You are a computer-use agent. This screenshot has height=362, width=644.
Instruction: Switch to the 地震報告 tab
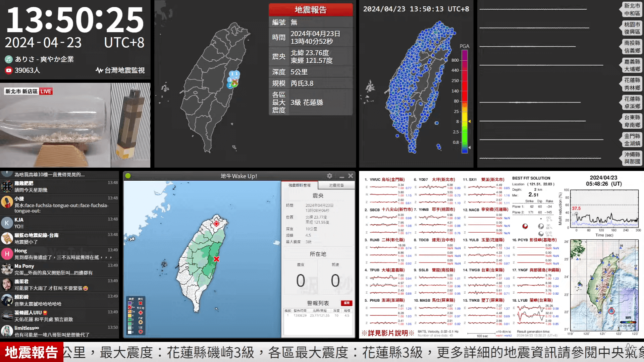pyautogui.click(x=336, y=185)
